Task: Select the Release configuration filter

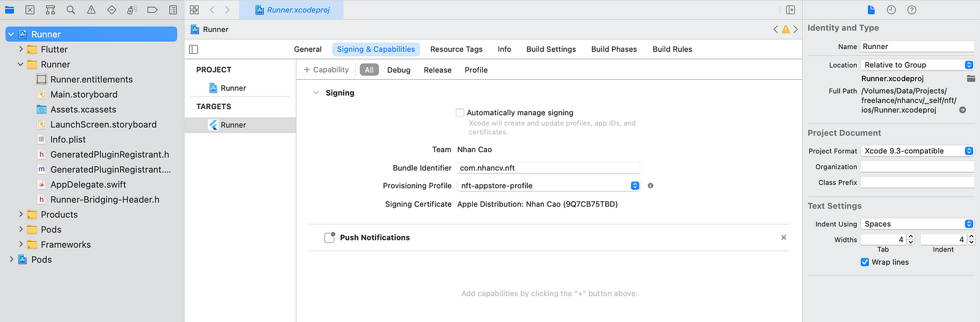Action: pos(437,70)
